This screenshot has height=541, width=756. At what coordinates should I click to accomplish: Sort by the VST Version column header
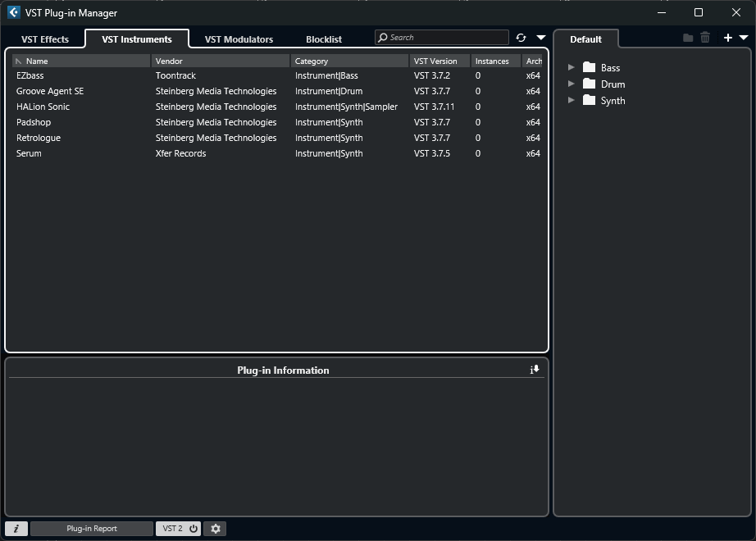(x=440, y=61)
